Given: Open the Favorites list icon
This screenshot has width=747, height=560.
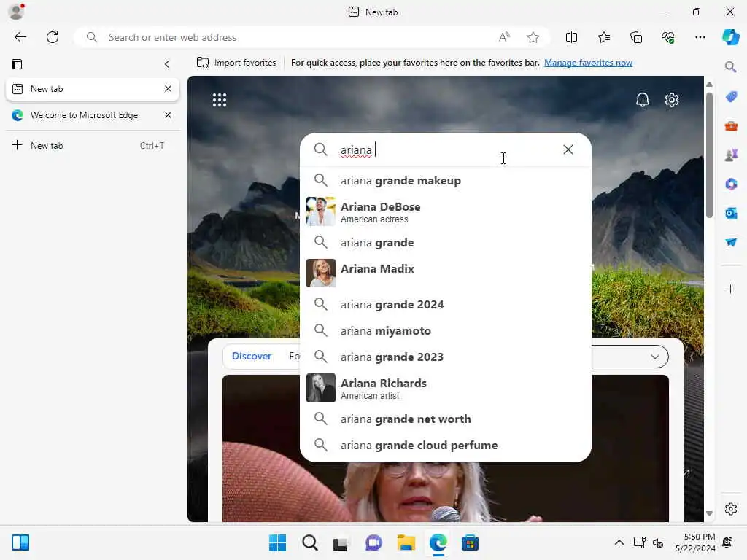Looking at the screenshot, I should point(603,37).
